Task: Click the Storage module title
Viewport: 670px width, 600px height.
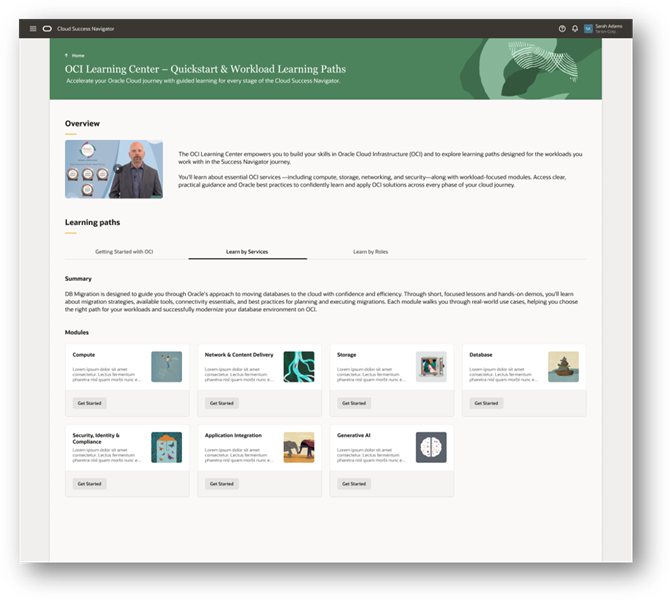Action: tap(347, 355)
